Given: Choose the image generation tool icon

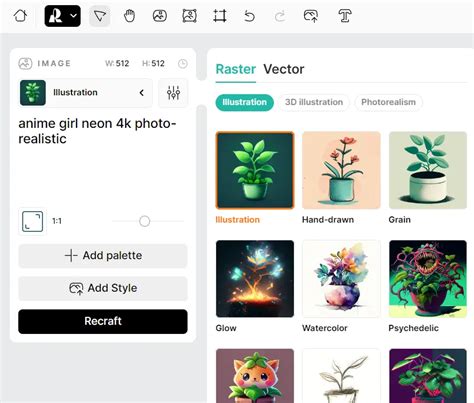Looking at the screenshot, I should [x=160, y=16].
